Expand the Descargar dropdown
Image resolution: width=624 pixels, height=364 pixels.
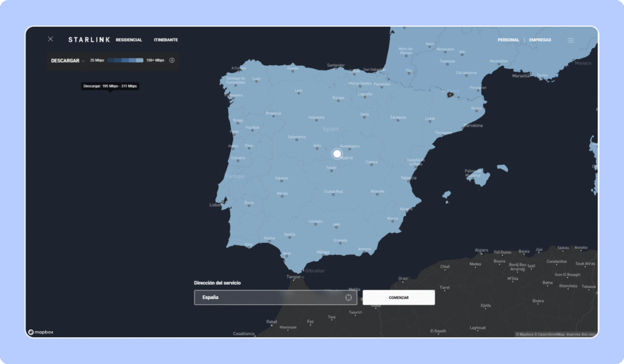coord(68,60)
